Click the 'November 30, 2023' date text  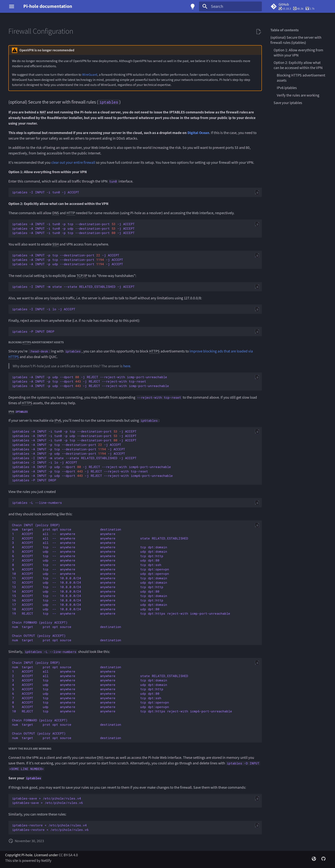pyautogui.click(x=29, y=841)
